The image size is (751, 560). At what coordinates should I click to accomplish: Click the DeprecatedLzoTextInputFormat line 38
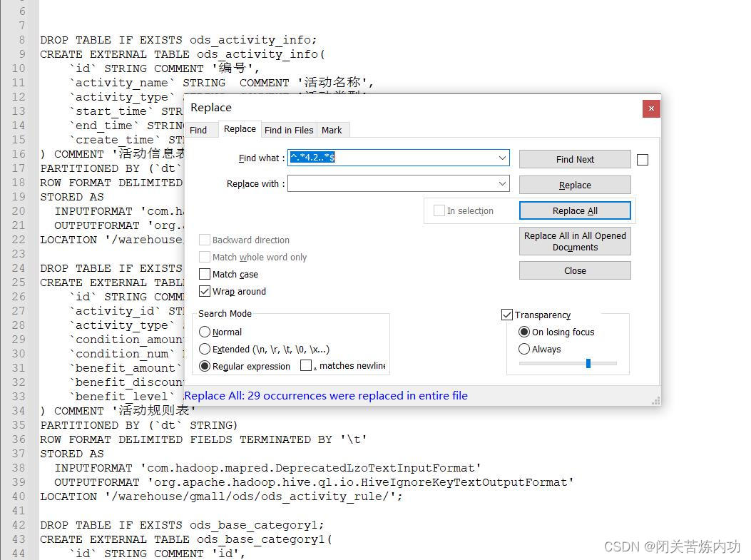click(267, 468)
